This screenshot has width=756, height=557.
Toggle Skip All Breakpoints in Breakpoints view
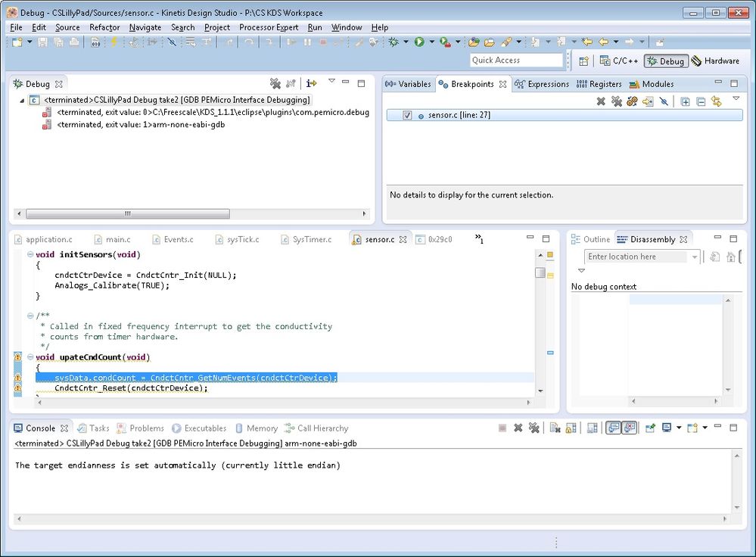664,101
